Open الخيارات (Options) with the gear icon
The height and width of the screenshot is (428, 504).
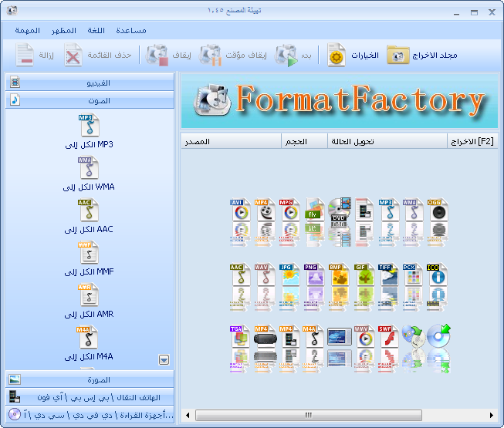[x=353, y=56]
